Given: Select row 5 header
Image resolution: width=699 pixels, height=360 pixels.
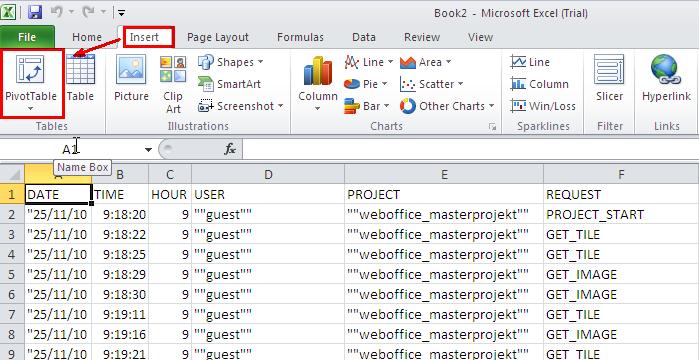Looking at the screenshot, I should pos(12,274).
